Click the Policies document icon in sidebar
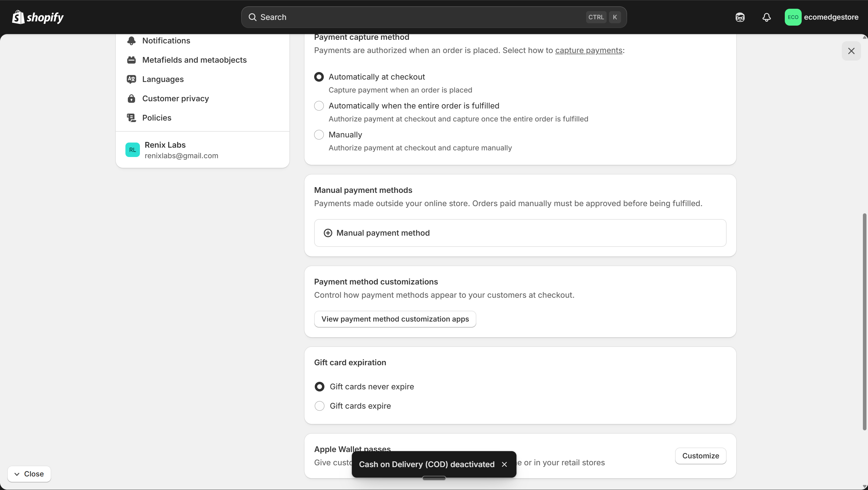This screenshot has width=868, height=490. 132,118
